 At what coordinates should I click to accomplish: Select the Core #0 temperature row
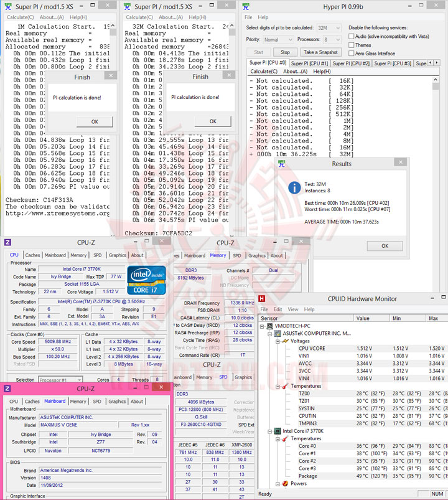pyautogui.click(x=353, y=446)
